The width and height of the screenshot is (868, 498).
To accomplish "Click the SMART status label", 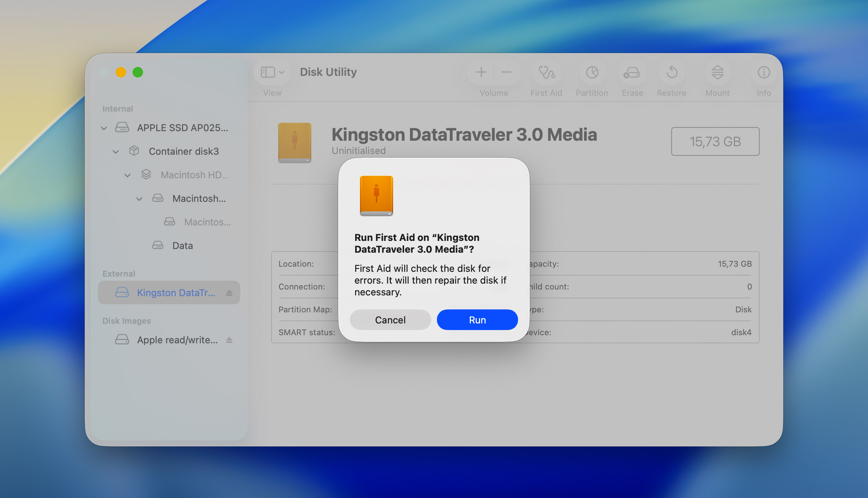I will click(307, 332).
